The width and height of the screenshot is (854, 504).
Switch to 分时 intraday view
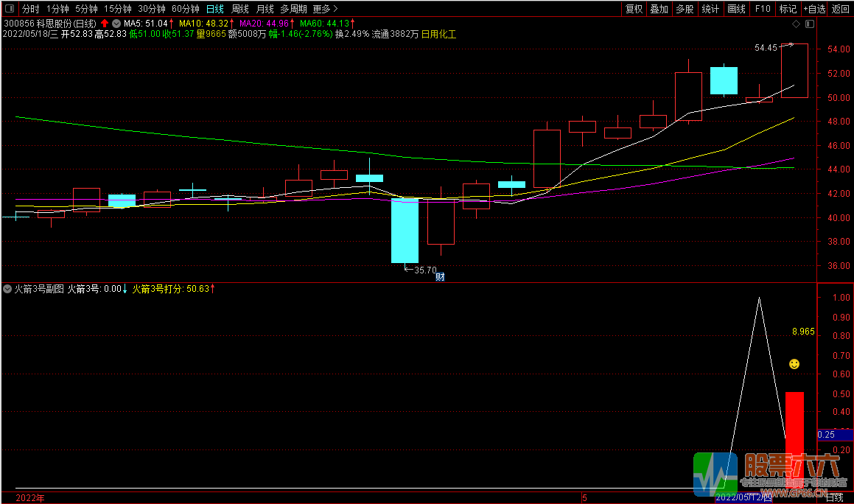click(30, 9)
